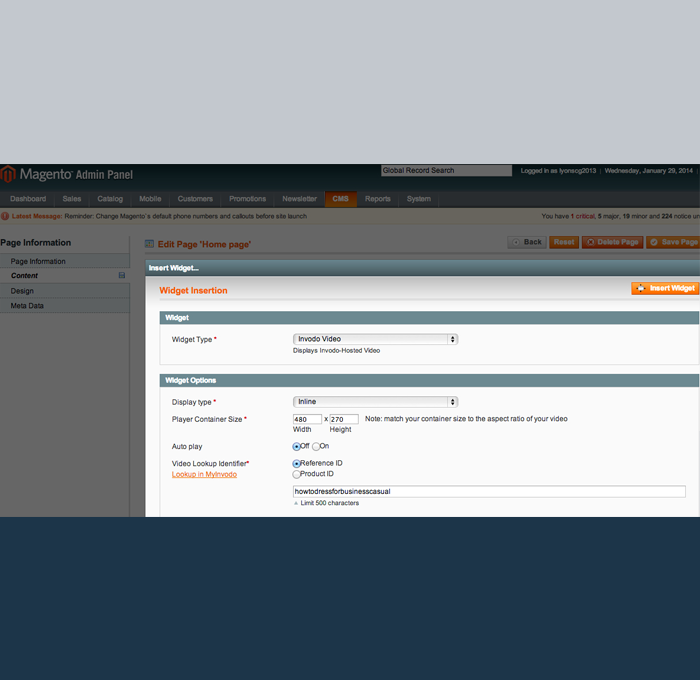Viewport: 700px width, 680px height.
Task: Click the player Width input field
Action: [x=307, y=419]
